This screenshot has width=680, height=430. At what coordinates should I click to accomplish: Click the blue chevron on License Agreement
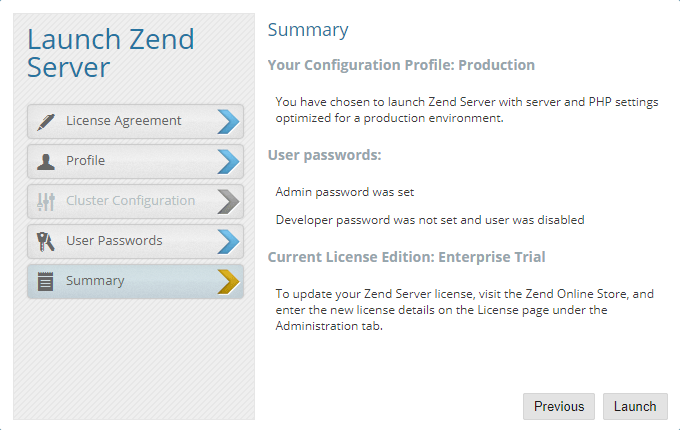pos(229,122)
